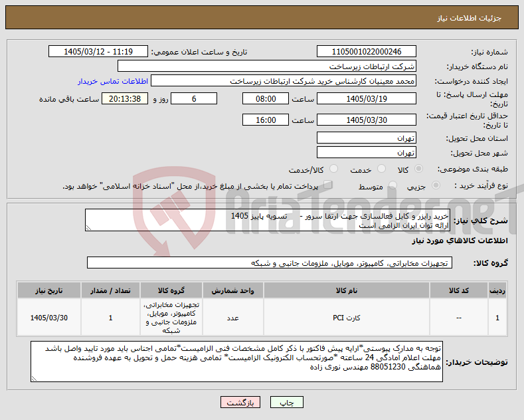Click the price validity date 1405/03/30 field
Screen dimensions: 524x420
366,120
